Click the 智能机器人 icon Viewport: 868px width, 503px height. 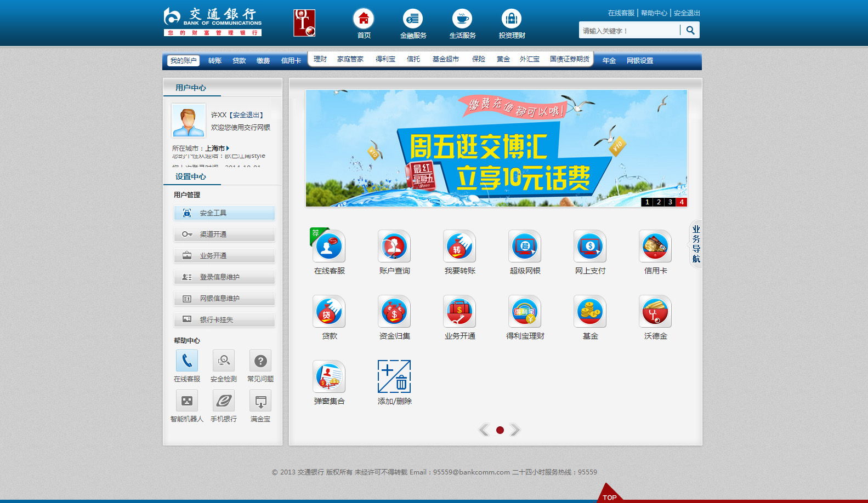[187, 401]
